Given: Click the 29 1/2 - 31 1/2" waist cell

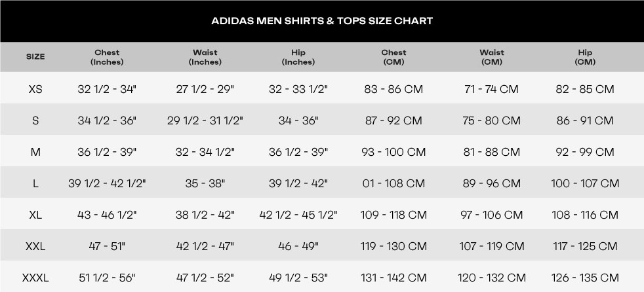Looking at the screenshot, I should click(x=205, y=120).
